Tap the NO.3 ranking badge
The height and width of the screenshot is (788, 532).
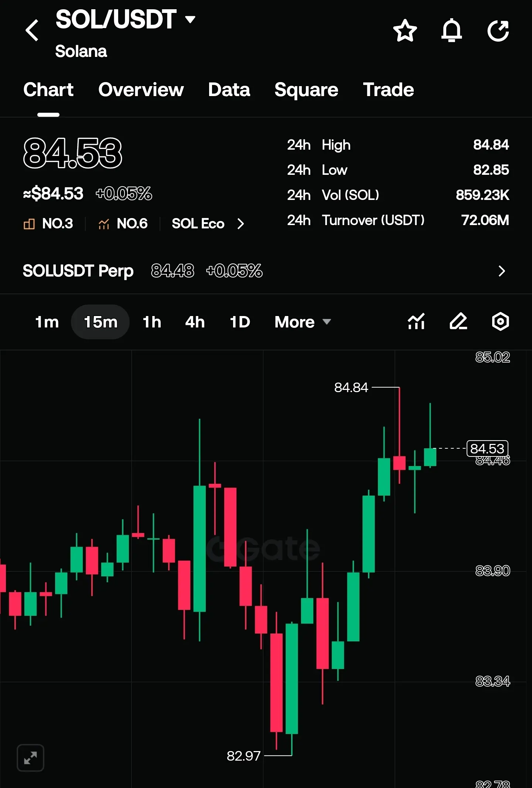tap(48, 224)
